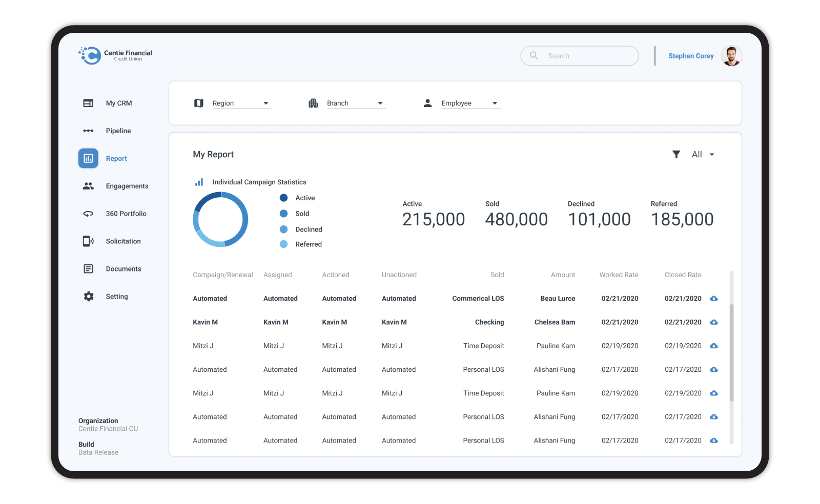Expand the Region dropdown
The image size is (820, 504).
click(x=241, y=103)
